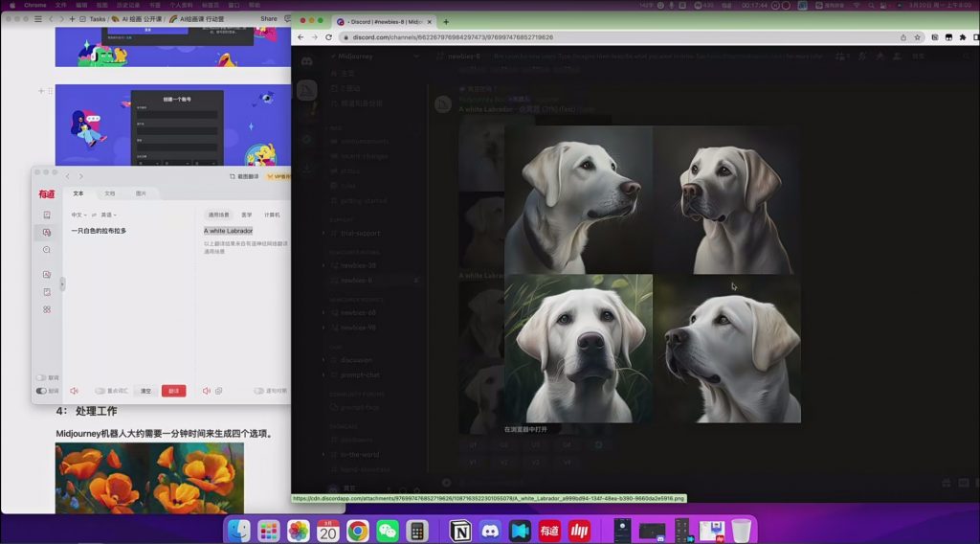Viewport: 980px width, 544px height.
Task: Open Launchpad from the dock
Action: pyautogui.click(x=269, y=531)
